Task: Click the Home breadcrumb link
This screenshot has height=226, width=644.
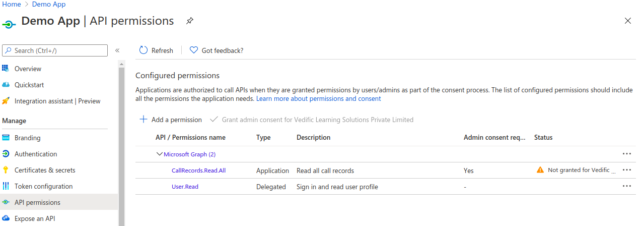Action: point(12,4)
